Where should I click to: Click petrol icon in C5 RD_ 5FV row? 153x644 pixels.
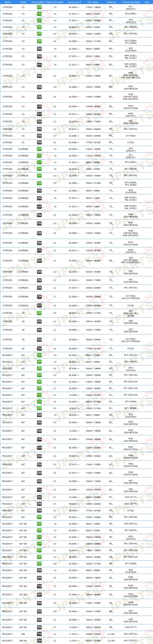click(39, 7)
